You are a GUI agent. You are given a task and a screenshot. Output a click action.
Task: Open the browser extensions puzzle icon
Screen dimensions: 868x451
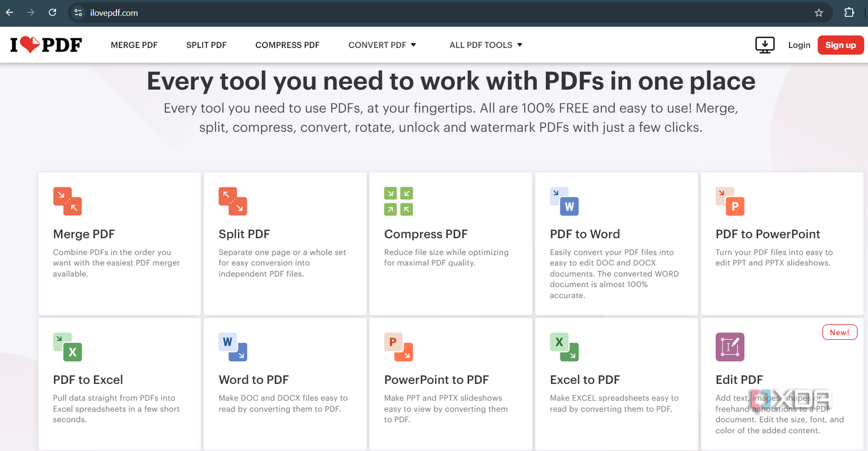pos(849,13)
